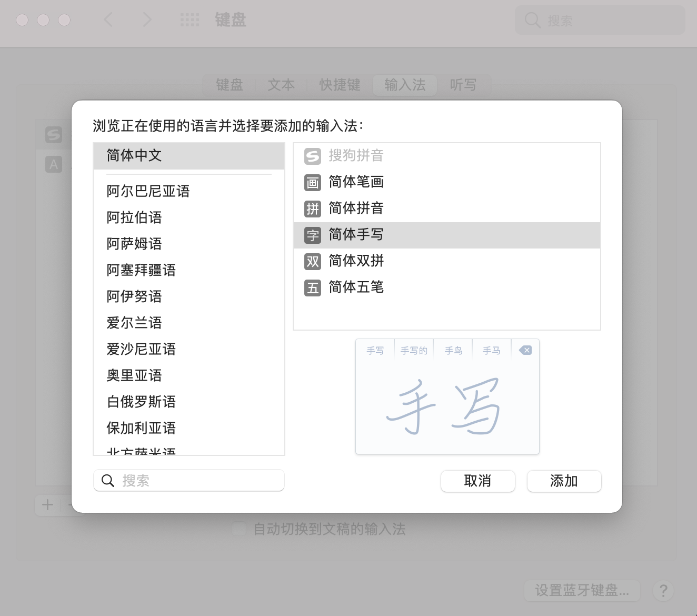Image resolution: width=697 pixels, height=616 pixels.
Task: Toggle 自动切换到文稿的输入法 checkbox
Action: pos(239,529)
